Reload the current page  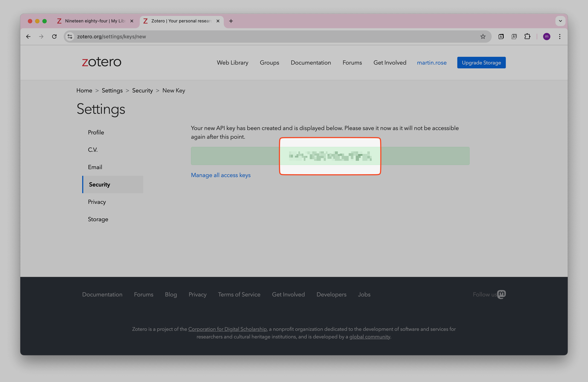point(54,37)
